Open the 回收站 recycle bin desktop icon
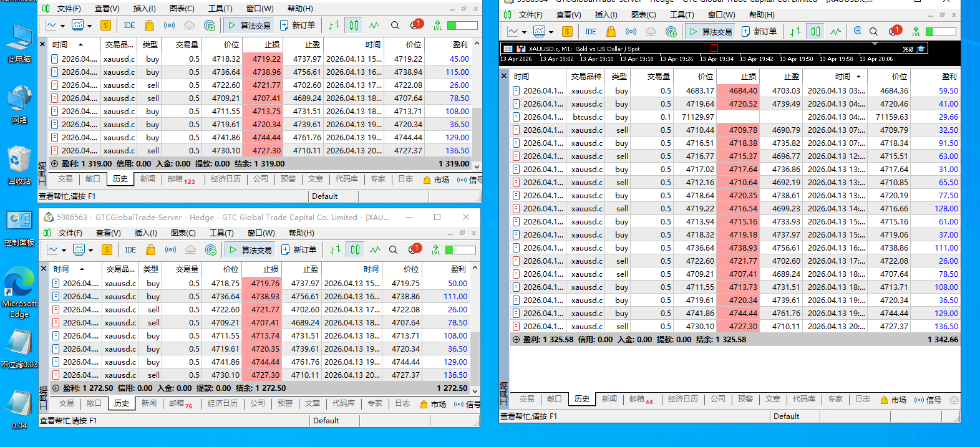 click(19, 166)
